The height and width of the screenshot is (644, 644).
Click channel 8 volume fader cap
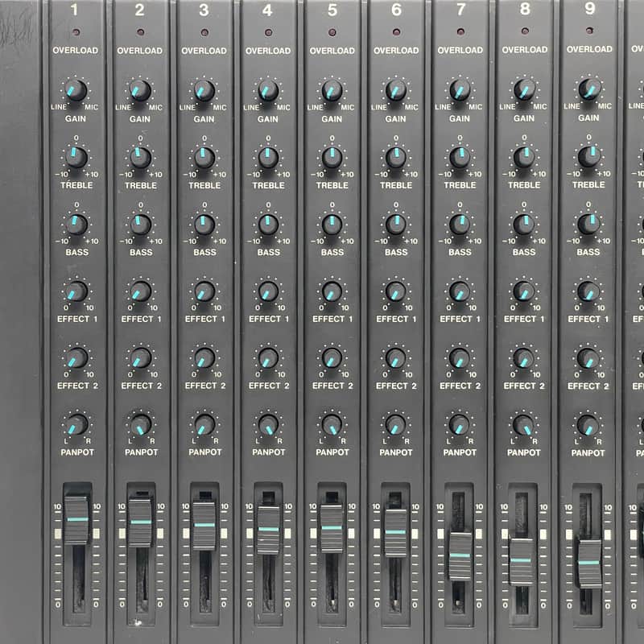click(521, 561)
